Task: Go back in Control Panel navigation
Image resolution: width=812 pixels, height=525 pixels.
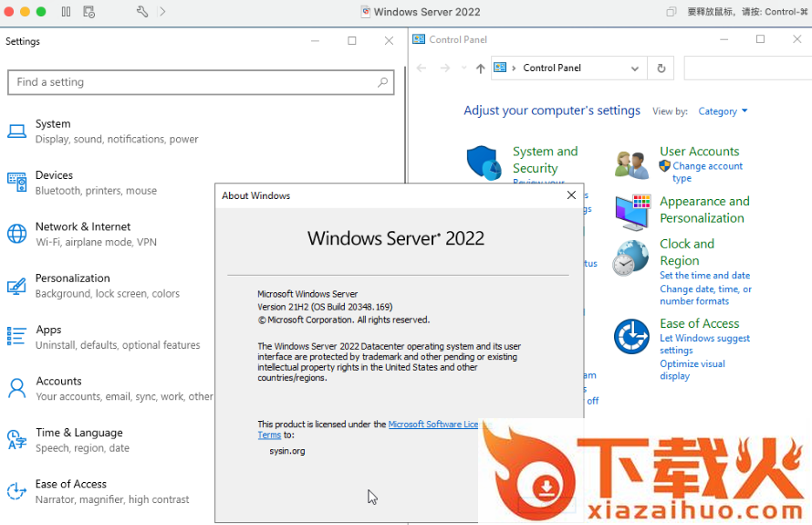Action: point(422,68)
